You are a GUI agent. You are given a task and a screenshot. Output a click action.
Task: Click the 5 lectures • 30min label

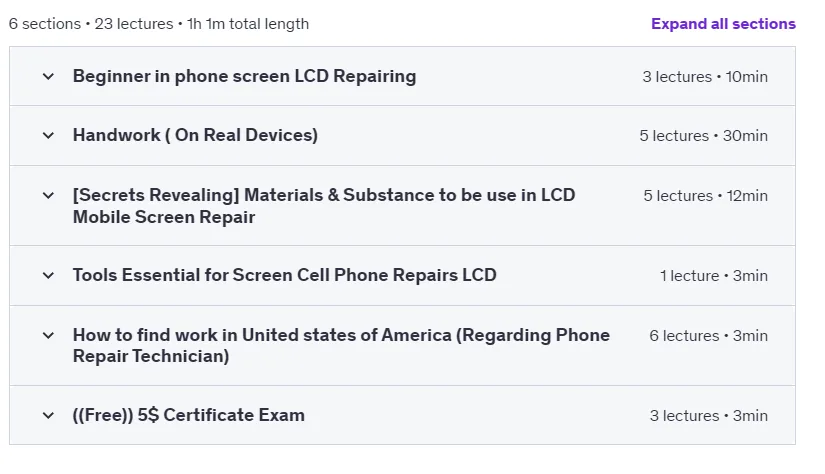click(x=703, y=136)
